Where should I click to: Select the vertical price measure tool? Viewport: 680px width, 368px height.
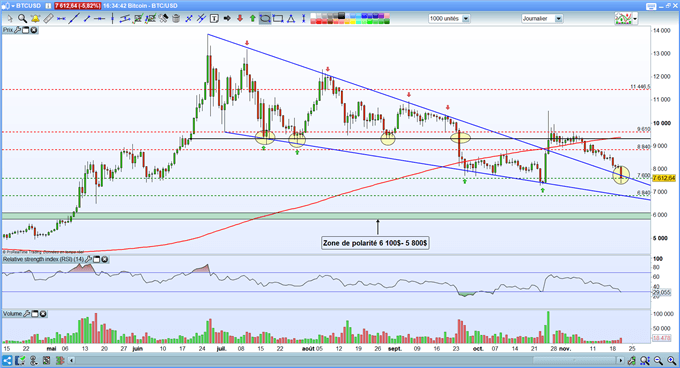(304, 19)
